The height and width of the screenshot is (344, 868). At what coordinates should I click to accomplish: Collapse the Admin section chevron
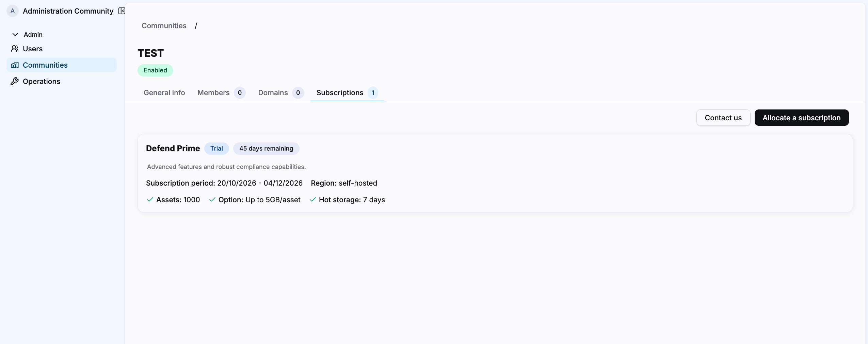(15, 34)
